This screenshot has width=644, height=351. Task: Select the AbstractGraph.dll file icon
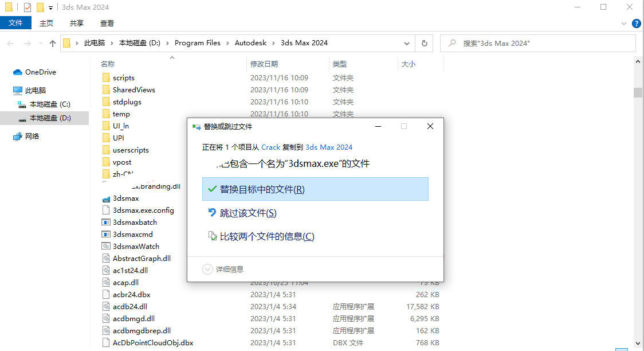[x=106, y=258]
